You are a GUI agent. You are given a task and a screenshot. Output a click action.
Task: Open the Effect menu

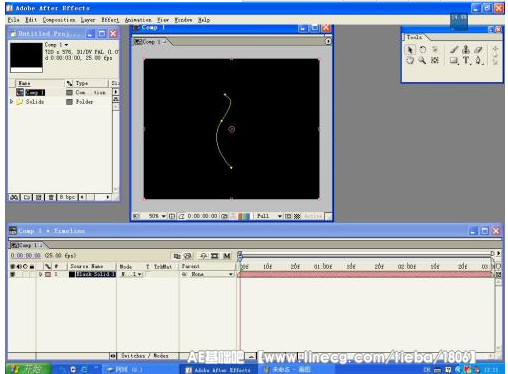point(110,20)
